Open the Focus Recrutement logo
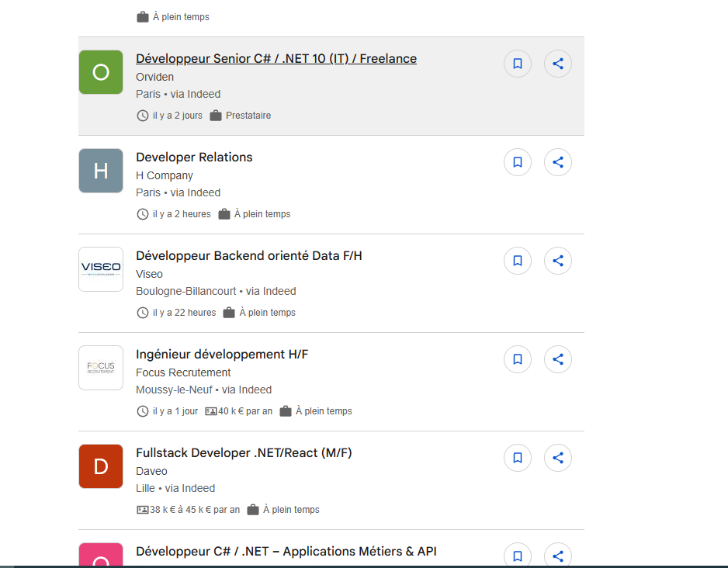Viewport: 728px width, 568px height. [x=101, y=368]
